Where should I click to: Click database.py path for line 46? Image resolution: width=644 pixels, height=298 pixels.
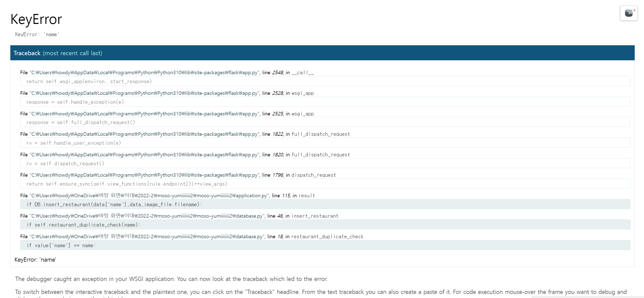(x=147, y=216)
